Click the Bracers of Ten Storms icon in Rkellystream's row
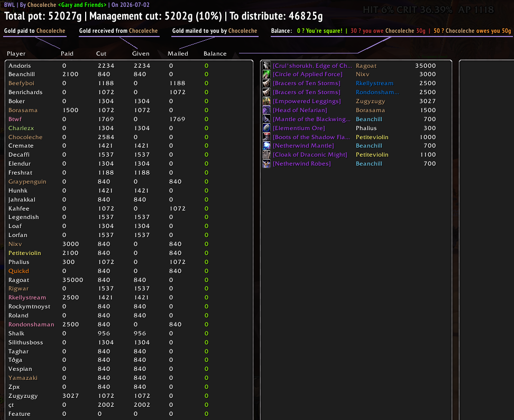 pyautogui.click(x=267, y=83)
